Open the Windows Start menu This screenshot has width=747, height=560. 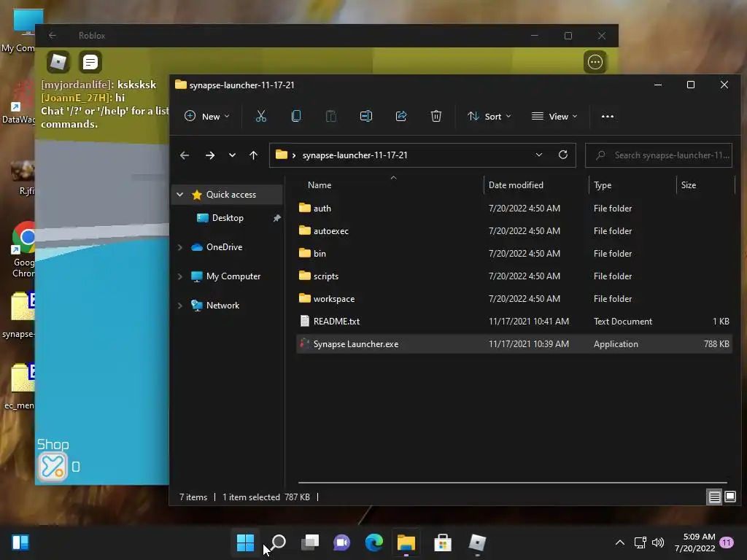tap(245, 542)
